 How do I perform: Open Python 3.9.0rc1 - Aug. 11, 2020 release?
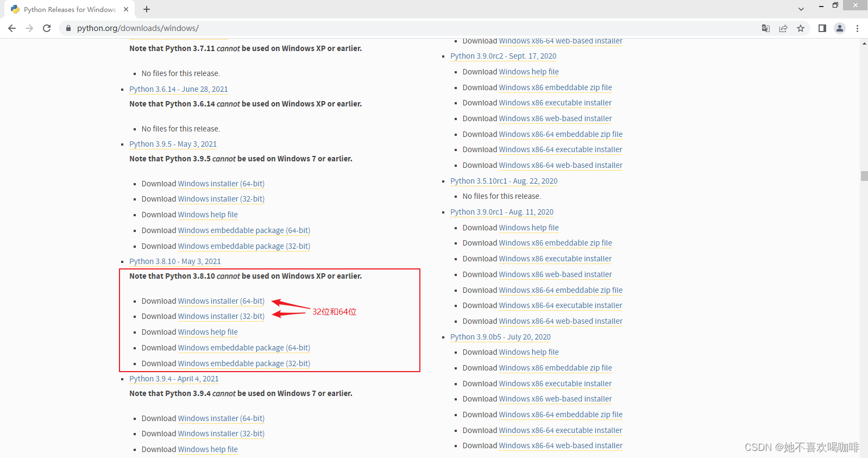502,212
